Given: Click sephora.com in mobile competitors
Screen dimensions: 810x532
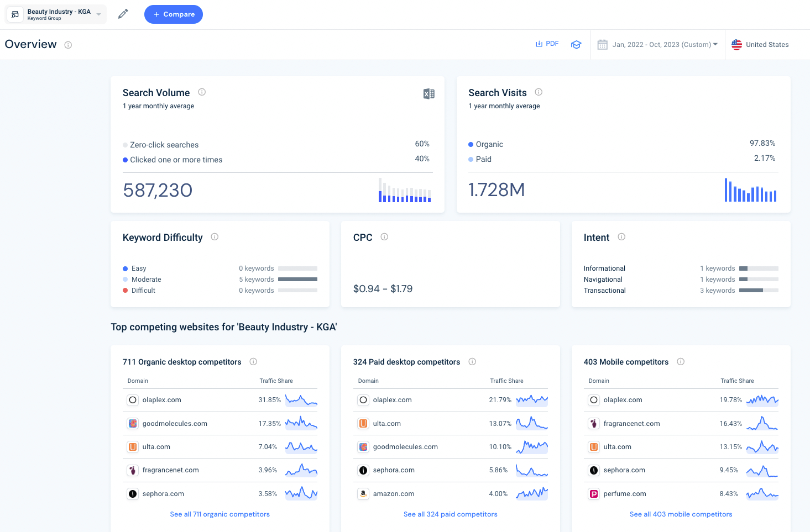Looking at the screenshot, I should coord(624,470).
